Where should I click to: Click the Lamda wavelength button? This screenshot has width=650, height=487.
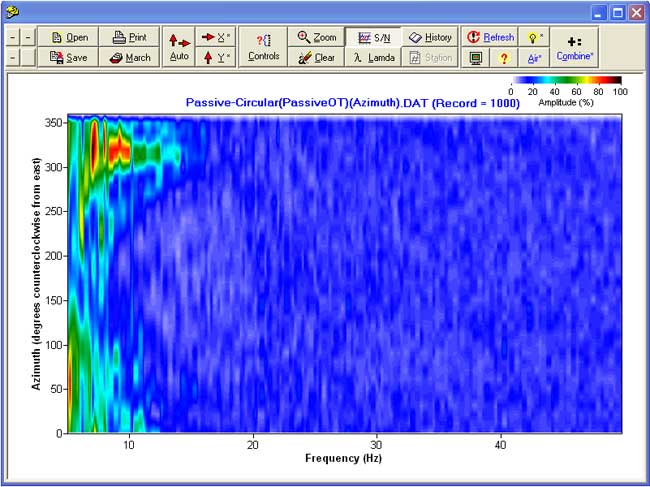pyautogui.click(x=373, y=57)
